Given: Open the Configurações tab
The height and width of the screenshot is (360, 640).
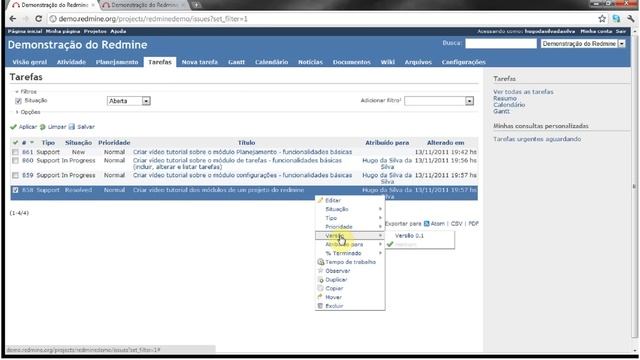Looking at the screenshot, I should pos(463,62).
